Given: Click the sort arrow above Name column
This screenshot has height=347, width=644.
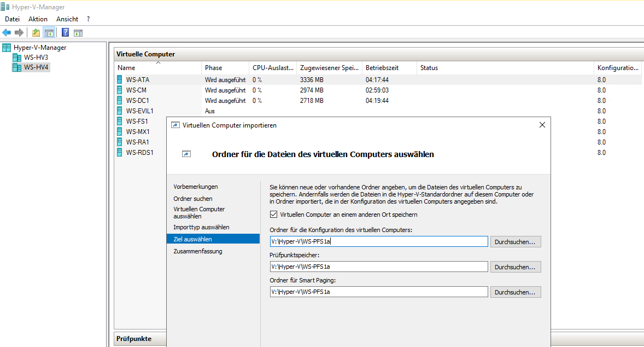Looking at the screenshot, I should tap(158, 63).
